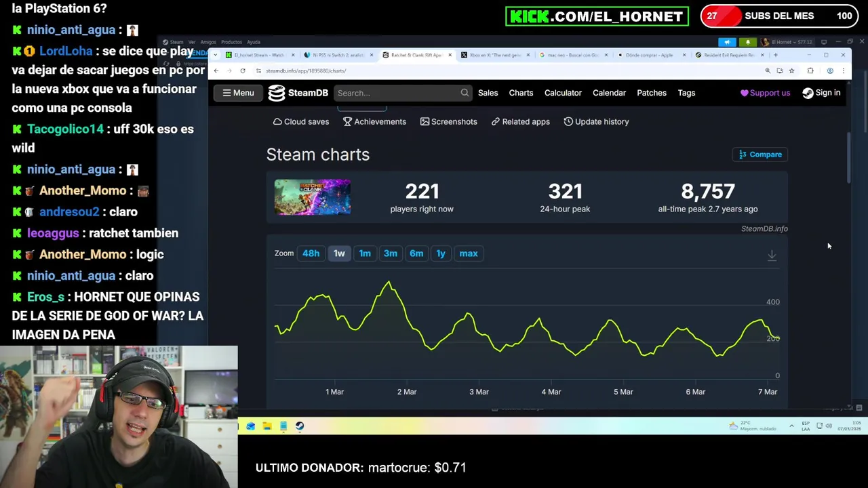Switch to the Resident Evil Requiem tab

730,55
